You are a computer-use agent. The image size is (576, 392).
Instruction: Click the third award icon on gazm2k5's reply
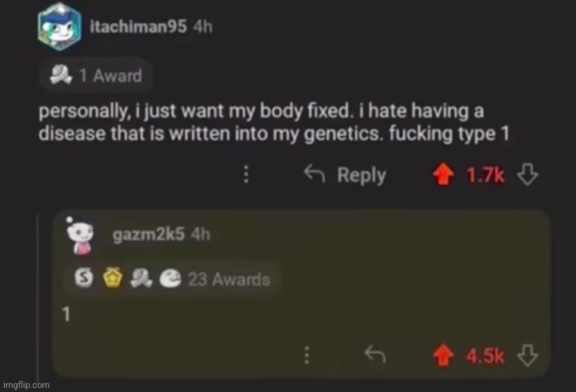pyautogui.click(x=140, y=278)
